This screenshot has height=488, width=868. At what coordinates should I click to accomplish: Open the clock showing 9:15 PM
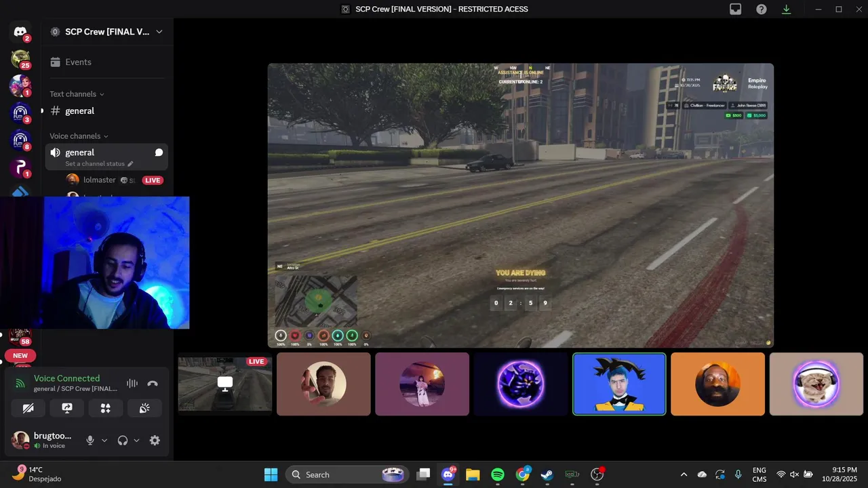coord(839,474)
